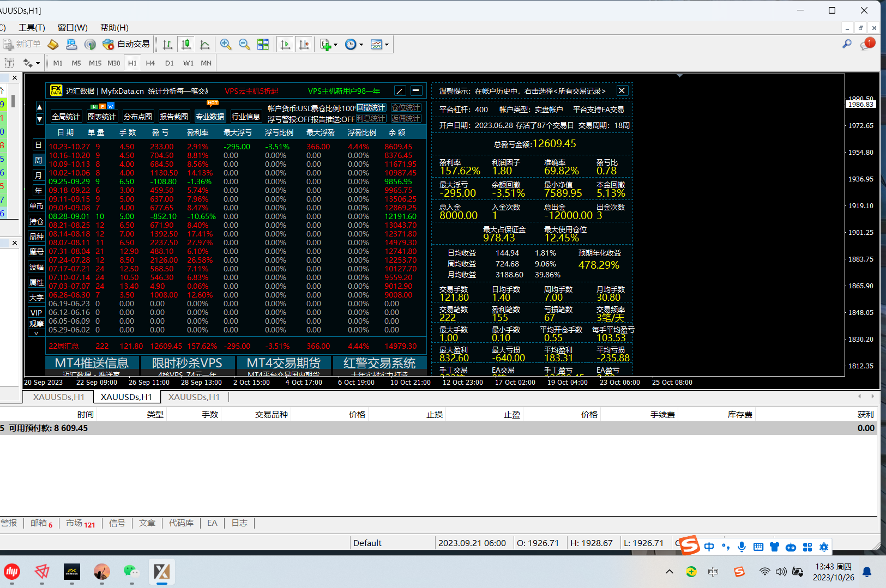Screen dimensions: 886x588
Task: Click the auto scroll chart icon
Action: tap(285, 45)
